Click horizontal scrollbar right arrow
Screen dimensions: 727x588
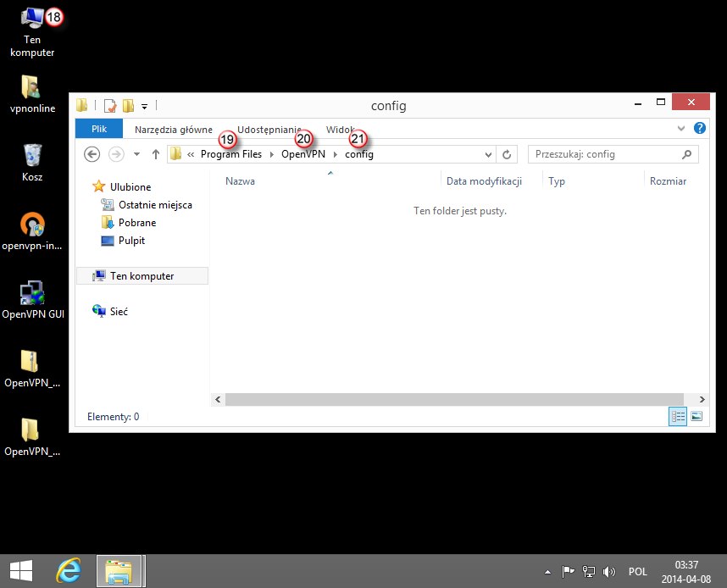pos(702,399)
